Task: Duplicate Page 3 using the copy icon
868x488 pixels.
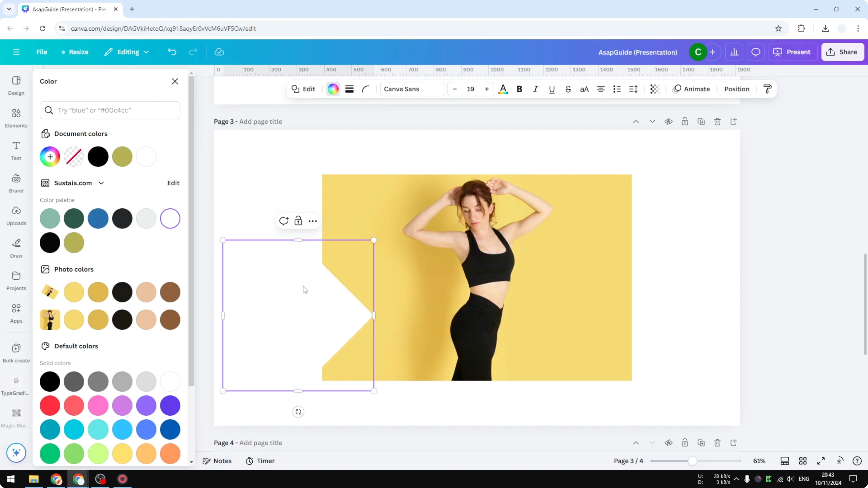Action: (x=701, y=122)
